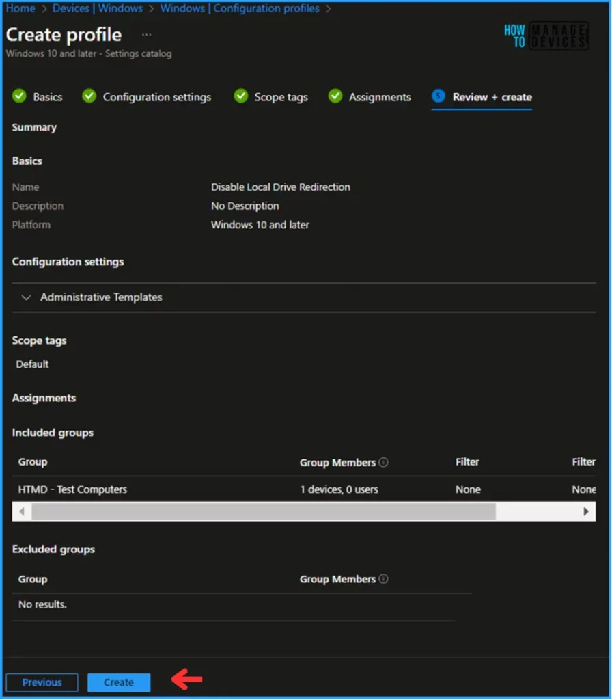Click the Home breadcrumb link
Image resolution: width=612 pixels, height=700 pixels.
(20, 8)
